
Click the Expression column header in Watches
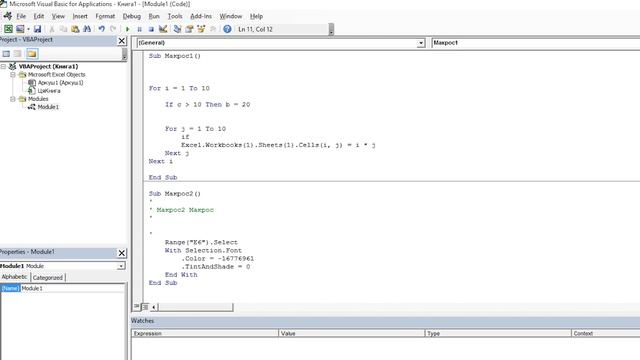point(205,333)
